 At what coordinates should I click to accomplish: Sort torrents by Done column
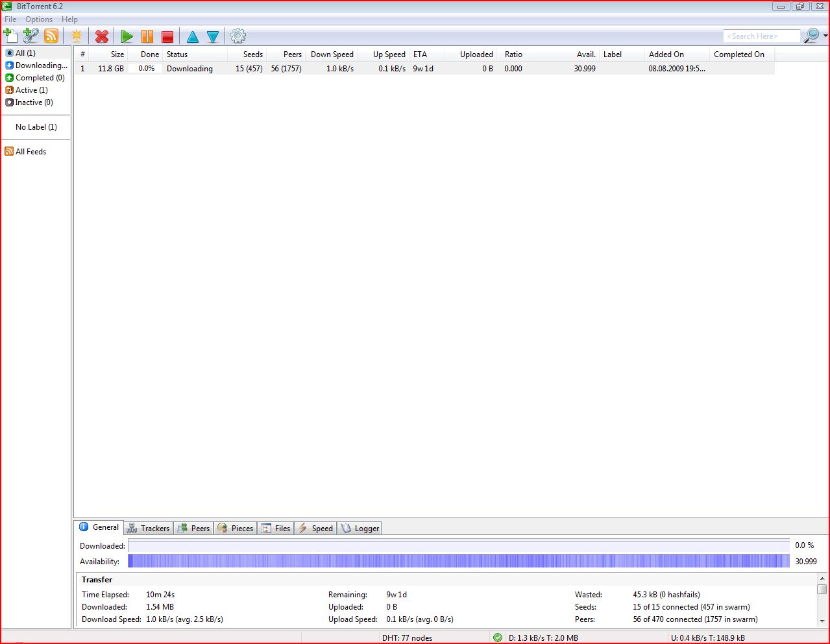pos(145,54)
